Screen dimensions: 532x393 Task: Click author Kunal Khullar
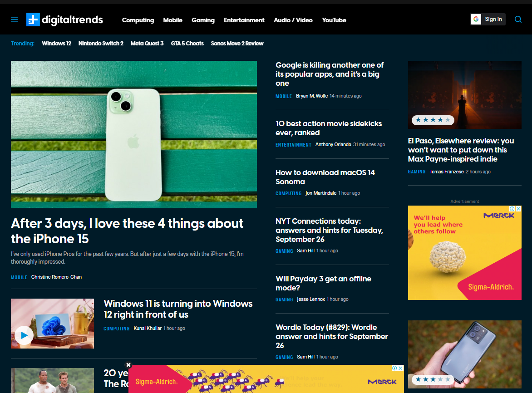tap(148, 328)
